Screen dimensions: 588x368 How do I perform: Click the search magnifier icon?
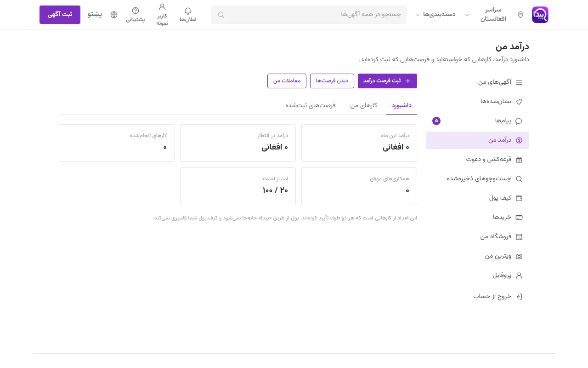[221, 15]
